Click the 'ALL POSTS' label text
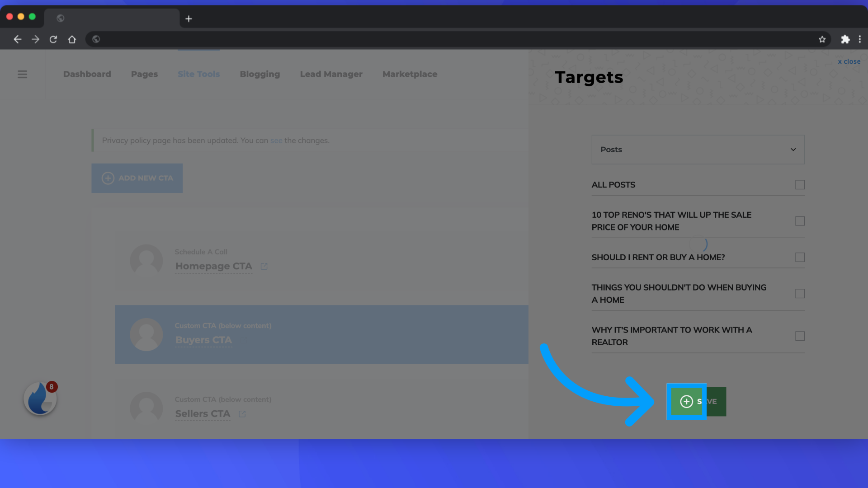Screen dimensions: 868x488 613,185
